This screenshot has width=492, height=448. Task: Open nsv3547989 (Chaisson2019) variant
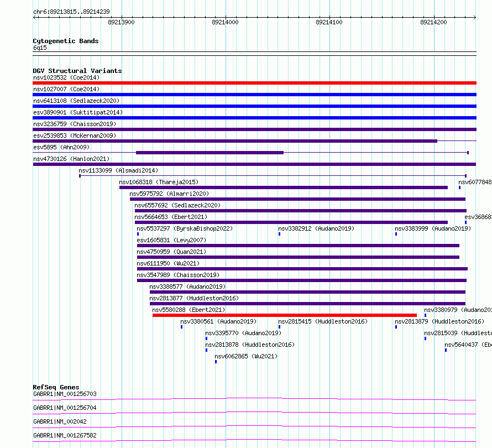click(178, 275)
